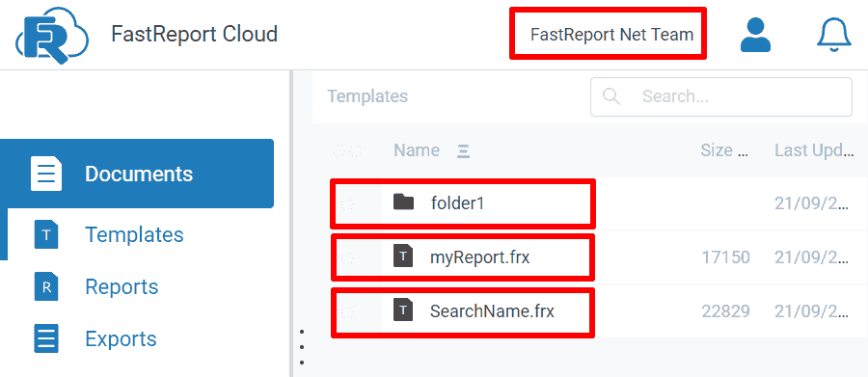Open the notifications bell
This screenshot has width=868, height=377.
coord(833,35)
